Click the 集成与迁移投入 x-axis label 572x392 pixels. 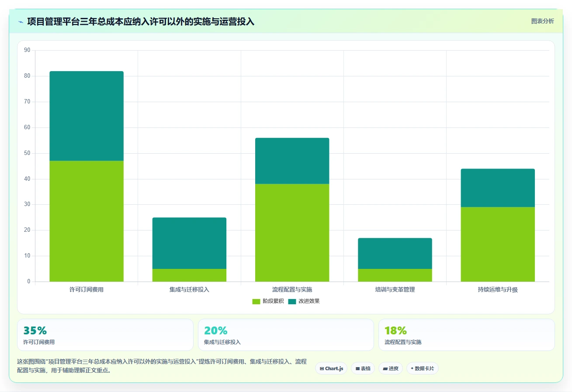tap(189, 289)
